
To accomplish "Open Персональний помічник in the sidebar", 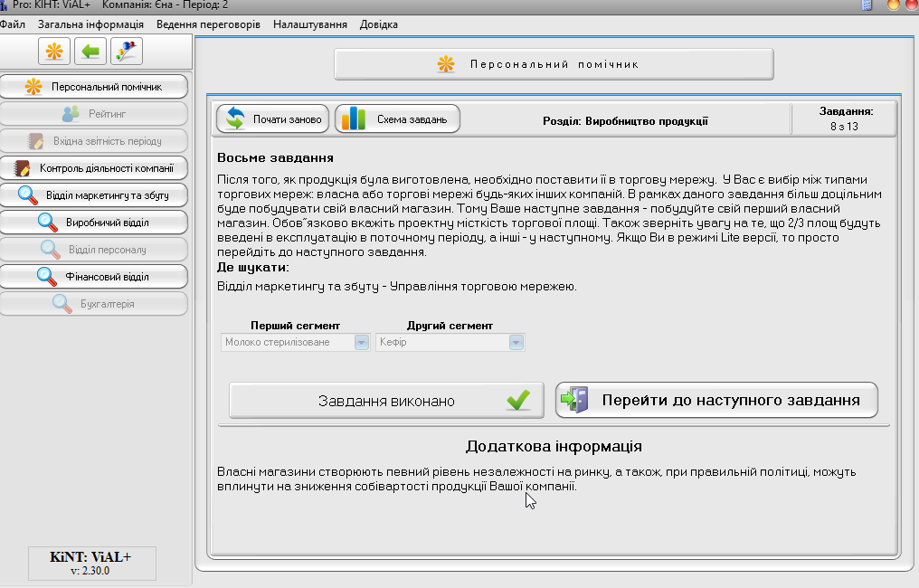I will pos(94,87).
